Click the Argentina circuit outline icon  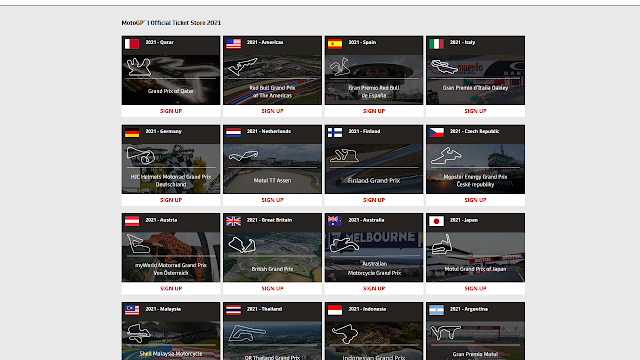point(446,332)
